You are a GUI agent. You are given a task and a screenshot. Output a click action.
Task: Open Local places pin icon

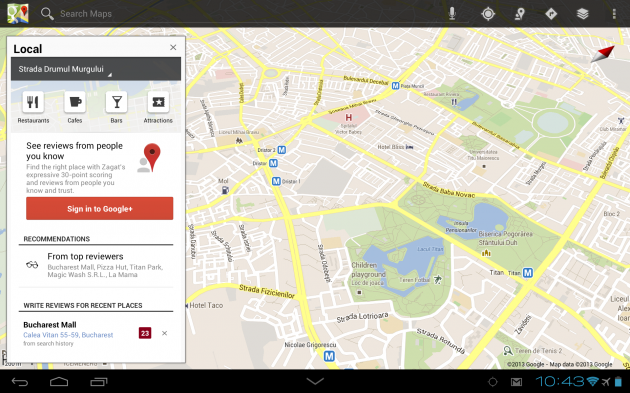520,14
